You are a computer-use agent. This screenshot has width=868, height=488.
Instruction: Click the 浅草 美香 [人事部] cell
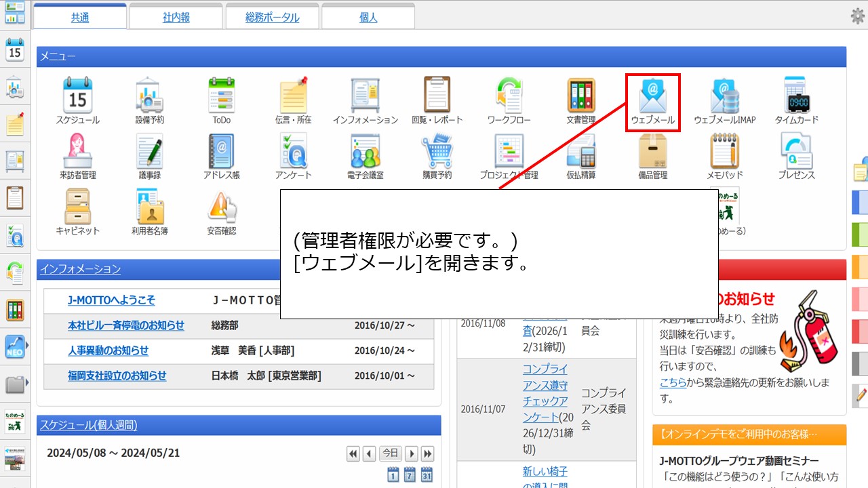(x=253, y=350)
